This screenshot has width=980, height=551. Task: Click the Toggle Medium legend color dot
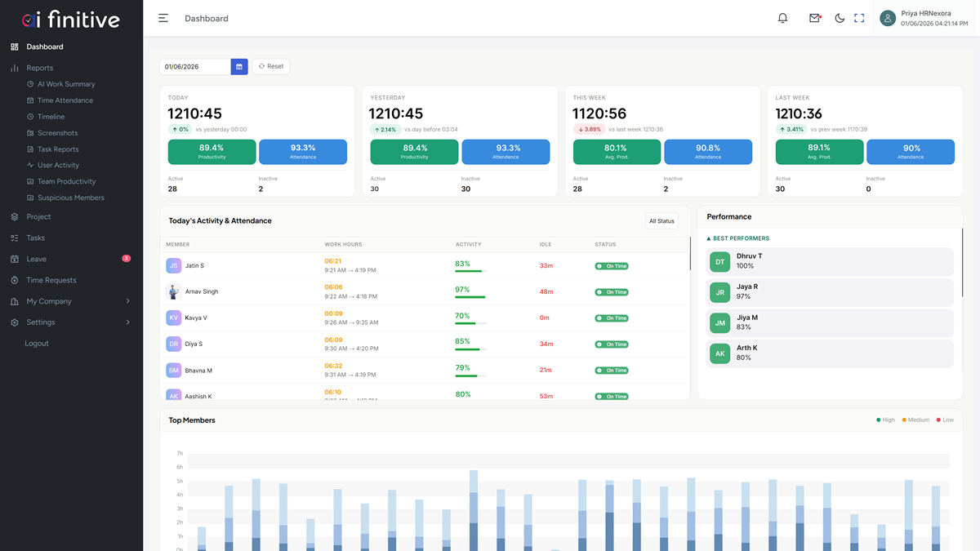[x=904, y=420]
